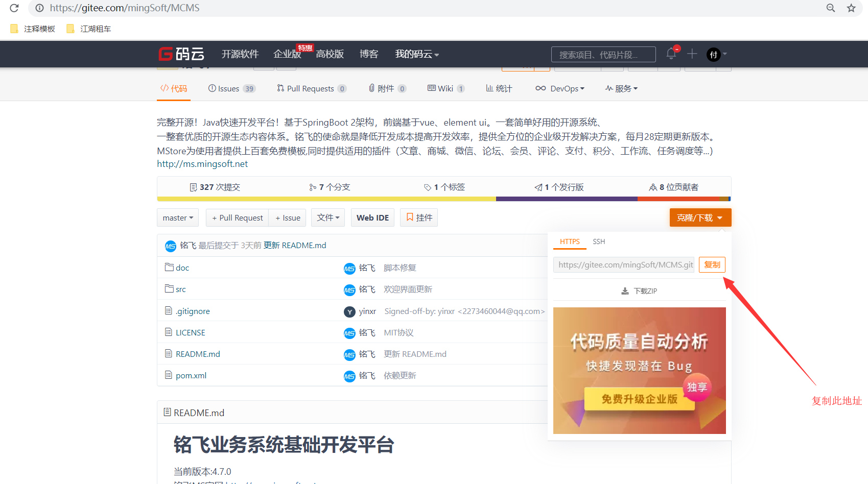
Task: View the 327 次提交 commits
Action: click(x=215, y=187)
